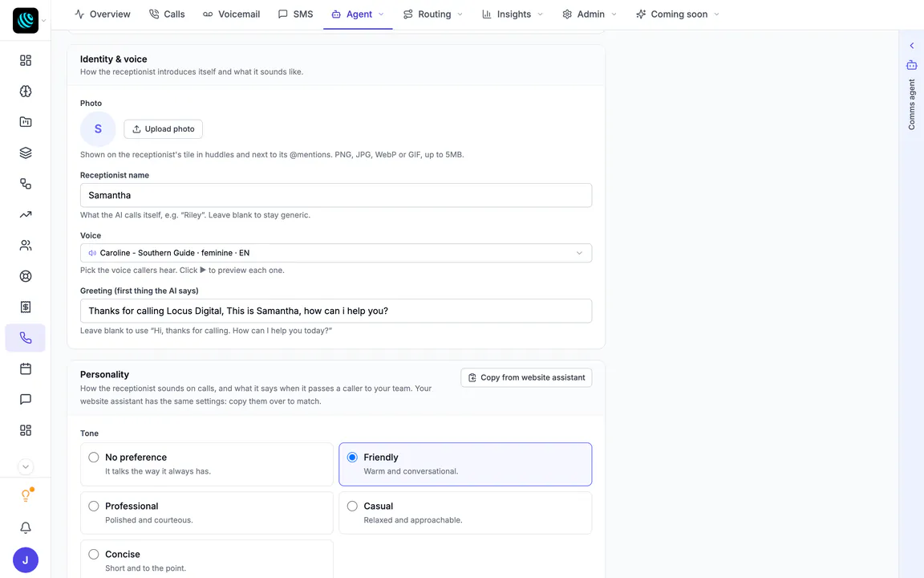Open the Agent tab dropdown chevron
The height and width of the screenshot is (578, 924).
[381, 14]
